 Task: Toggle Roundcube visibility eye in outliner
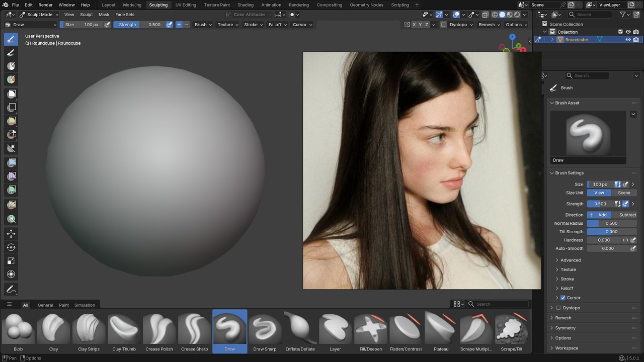tap(628, 40)
